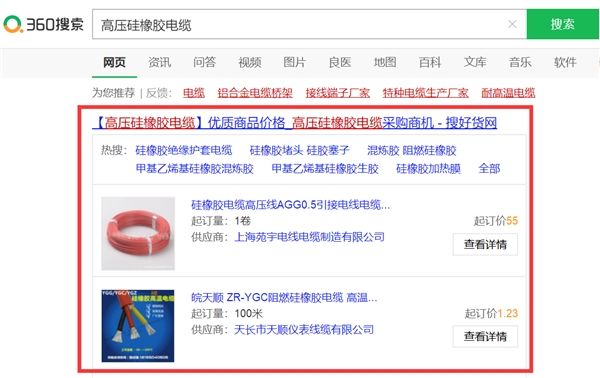Image resolution: width=600 pixels, height=378 pixels.
Task: Click the 360搜索 logo
Action: [43, 24]
